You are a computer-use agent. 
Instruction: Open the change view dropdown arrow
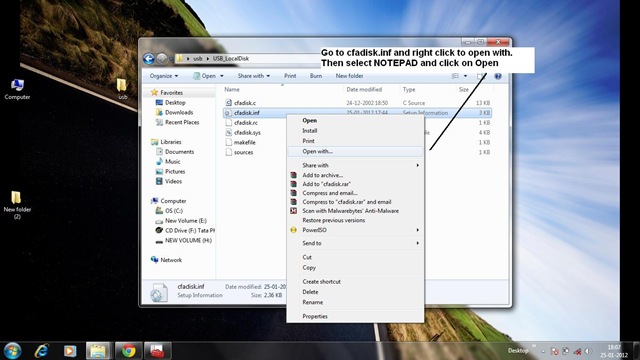[465, 76]
